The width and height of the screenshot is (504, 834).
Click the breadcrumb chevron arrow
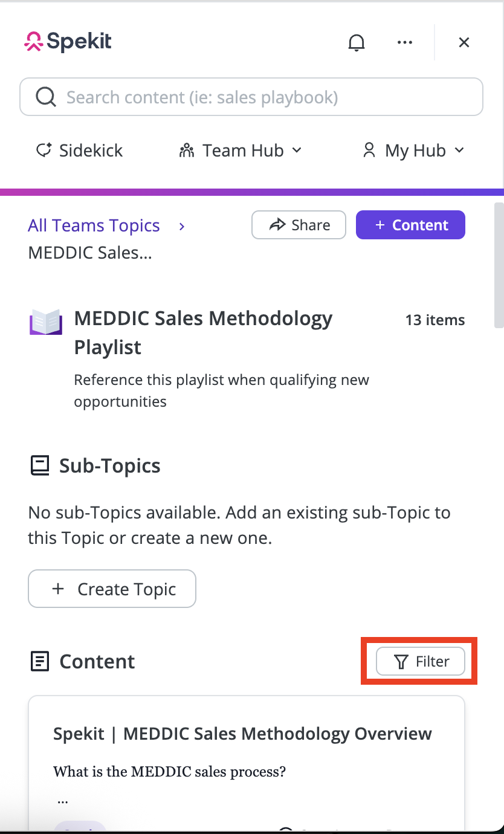click(x=182, y=227)
